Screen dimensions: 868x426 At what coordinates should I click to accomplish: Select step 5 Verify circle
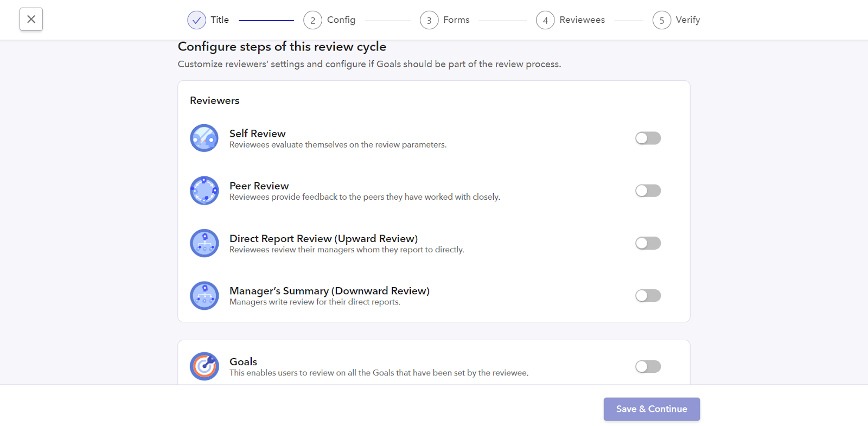tap(662, 20)
